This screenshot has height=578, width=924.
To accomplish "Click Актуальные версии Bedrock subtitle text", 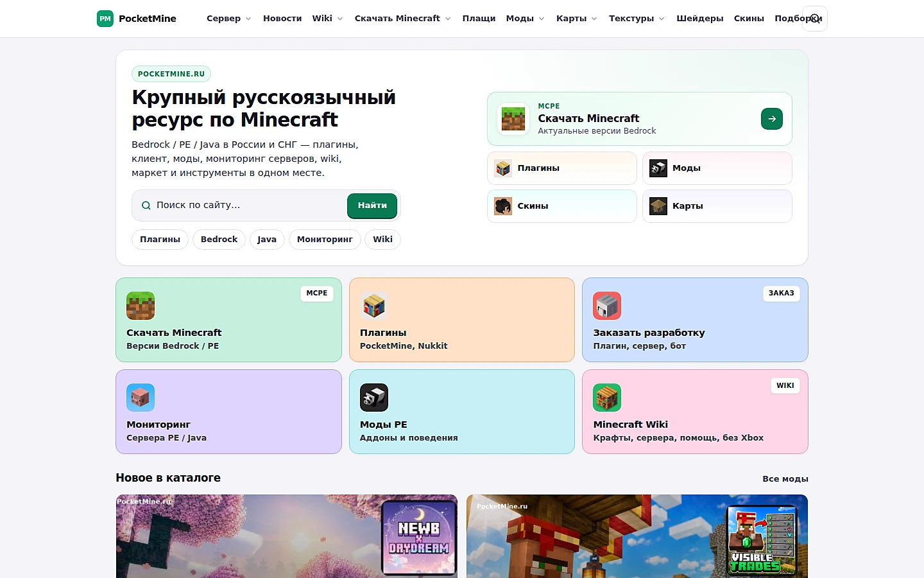I will pos(597,131).
